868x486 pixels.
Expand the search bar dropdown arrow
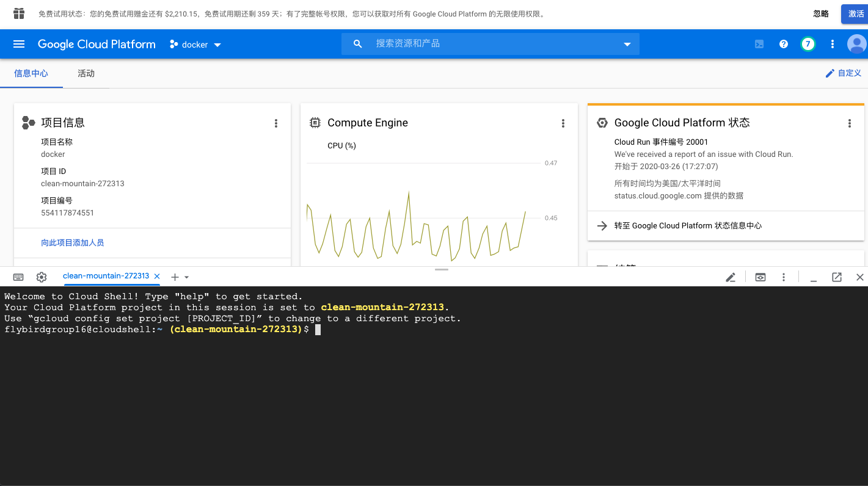(x=627, y=45)
